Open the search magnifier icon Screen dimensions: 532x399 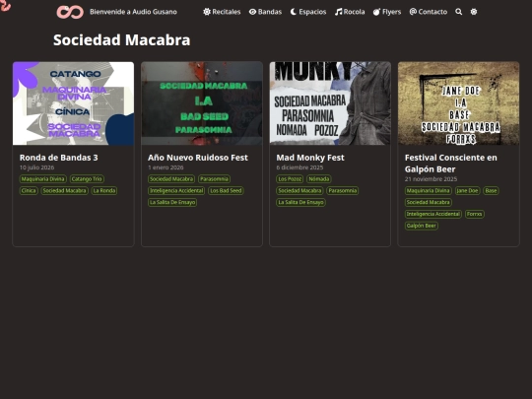click(458, 12)
